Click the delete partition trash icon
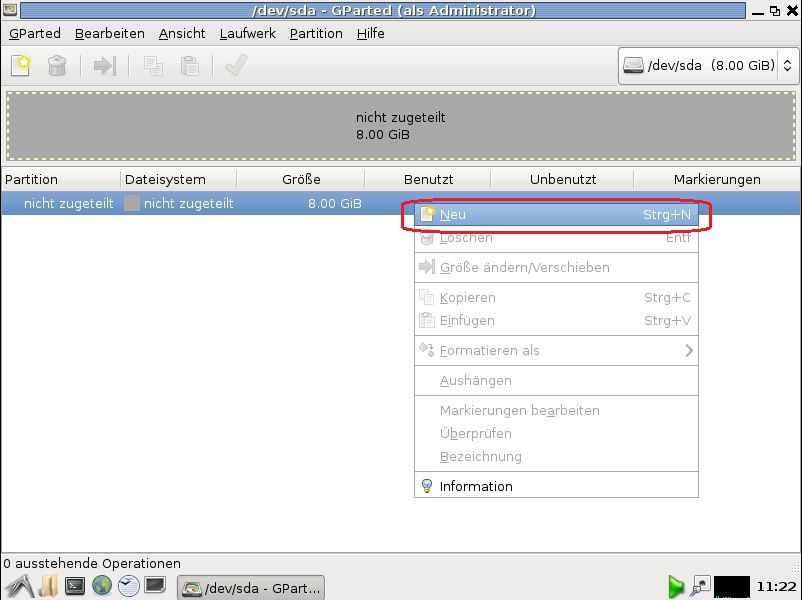 pyautogui.click(x=57, y=66)
